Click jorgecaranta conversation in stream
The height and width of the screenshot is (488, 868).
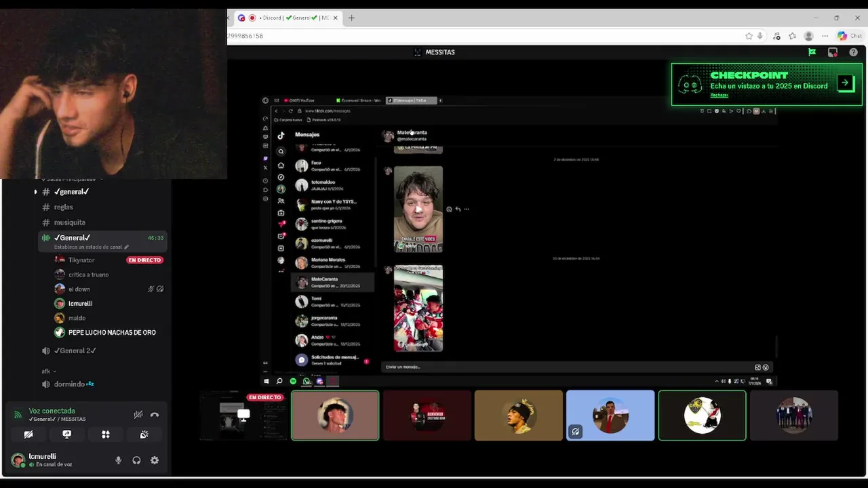pyautogui.click(x=332, y=321)
